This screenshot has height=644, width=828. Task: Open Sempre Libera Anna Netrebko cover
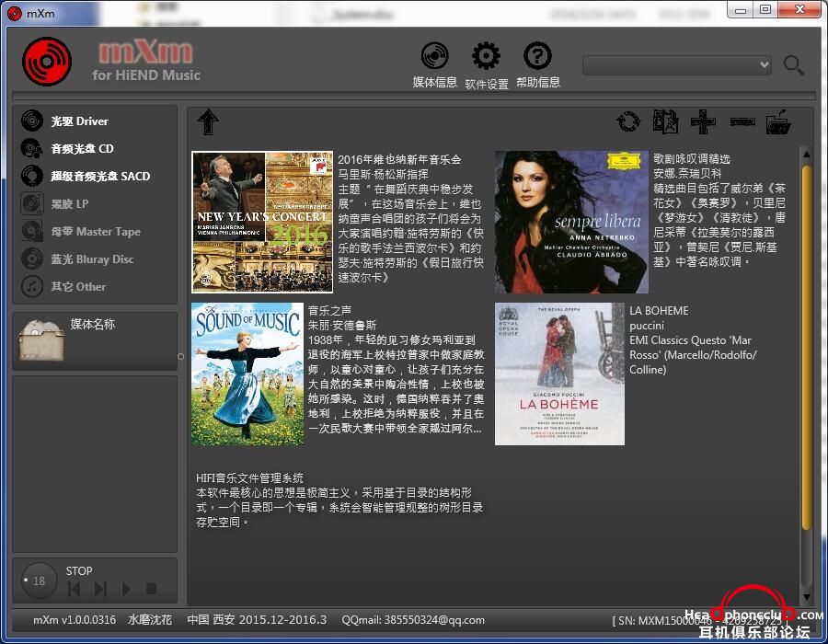(571, 223)
